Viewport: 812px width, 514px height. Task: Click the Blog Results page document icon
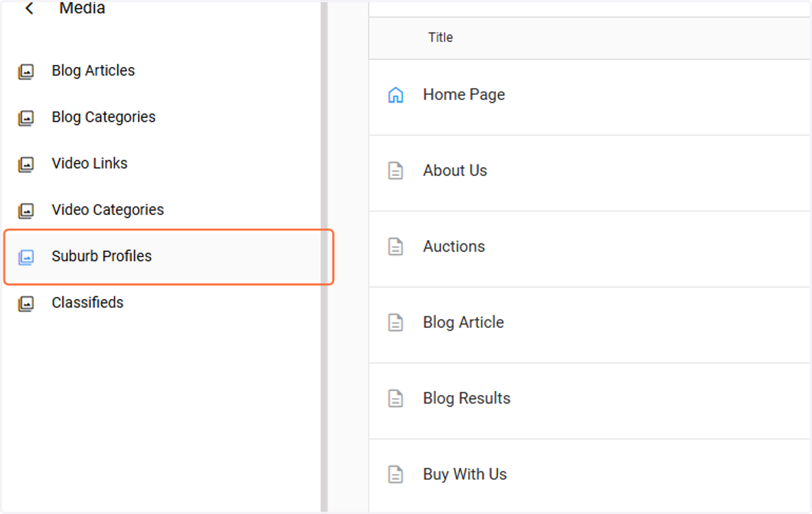pyautogui.click(x=395, y=398)
